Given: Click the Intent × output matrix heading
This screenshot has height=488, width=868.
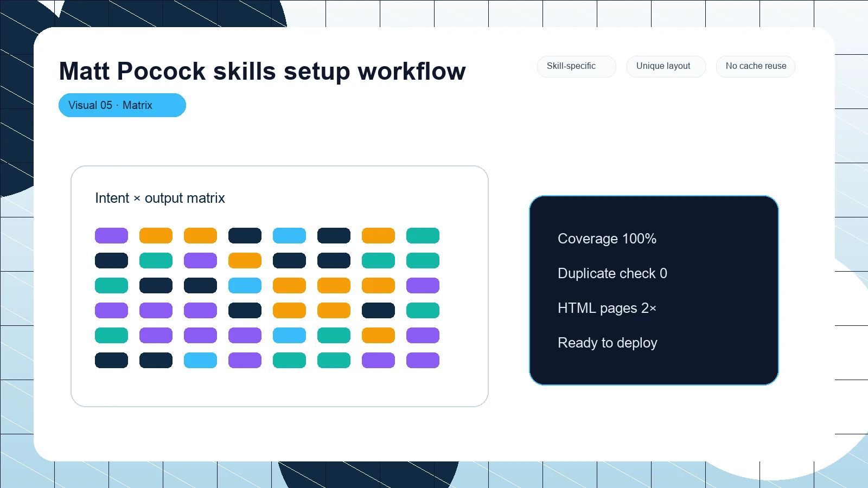Looking at the screenshot, I should 160,198.
